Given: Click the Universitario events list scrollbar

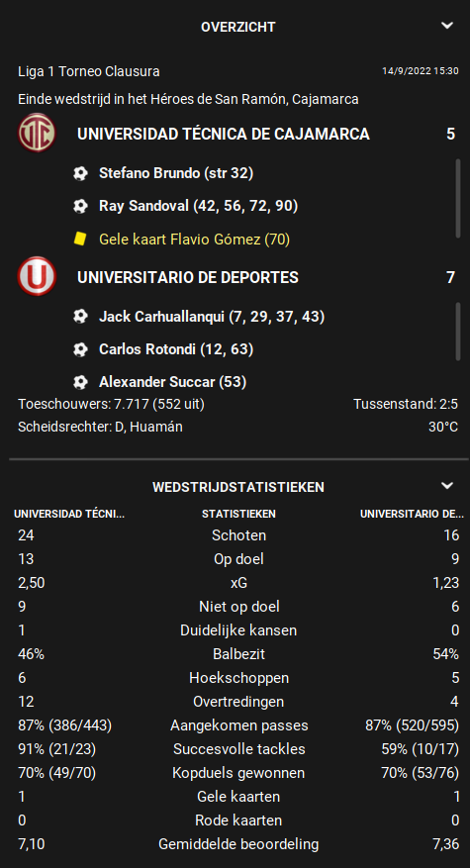Looking at the screenshot, I should click(458, 331).
